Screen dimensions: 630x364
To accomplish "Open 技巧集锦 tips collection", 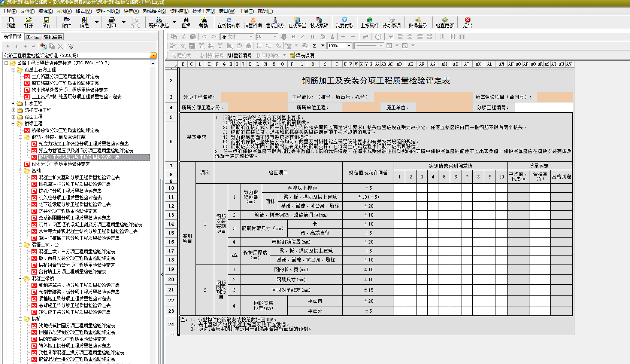I will (319, 22).
